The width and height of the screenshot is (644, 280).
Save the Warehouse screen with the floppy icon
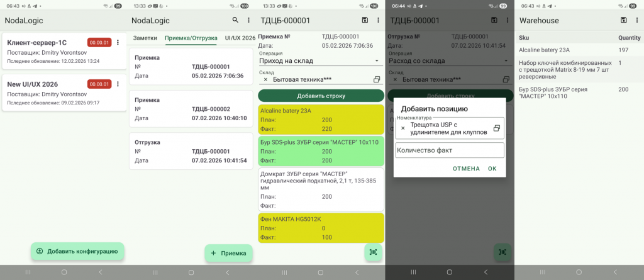[x=623, y=20]
